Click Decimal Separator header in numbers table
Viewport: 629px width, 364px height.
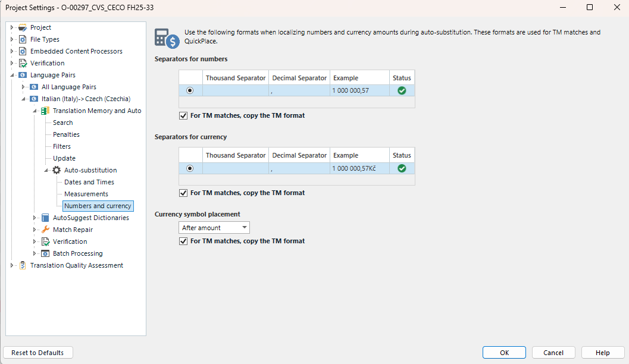(299, 78)
